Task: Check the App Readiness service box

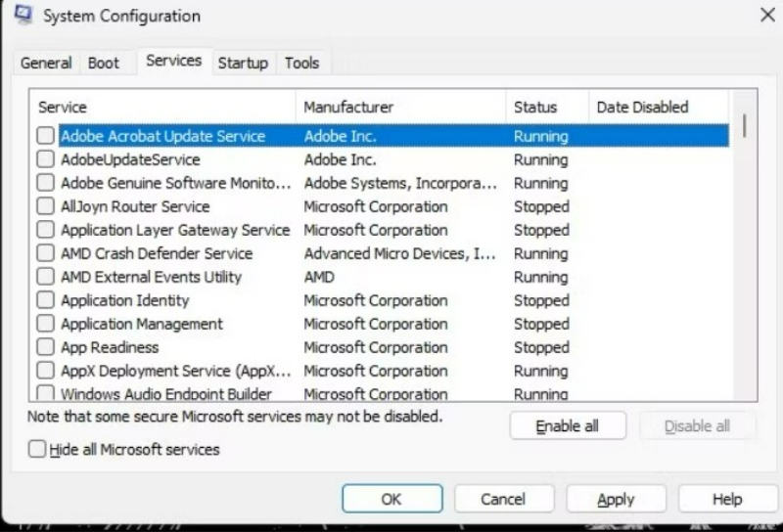Action: point(45,347)
